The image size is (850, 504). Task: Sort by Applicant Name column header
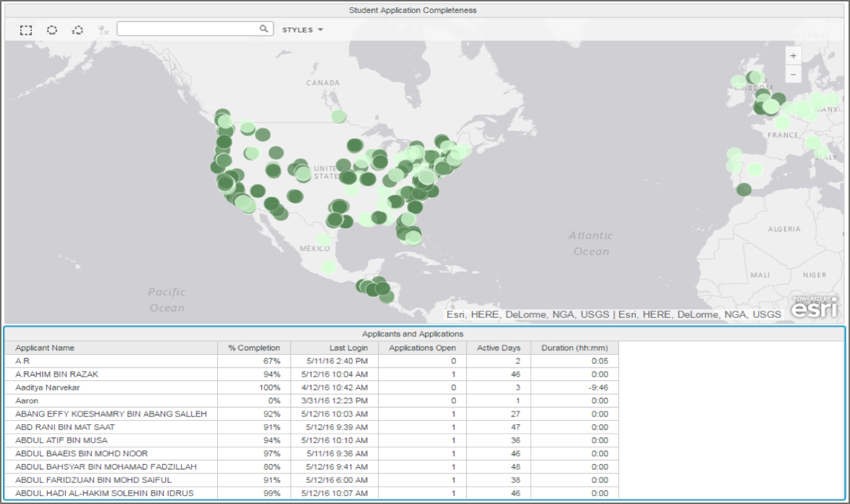[x=45, y=348]
